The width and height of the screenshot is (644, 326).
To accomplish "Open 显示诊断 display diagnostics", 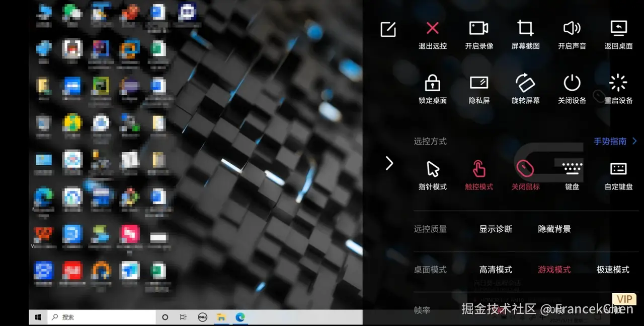I will [496, 229].
